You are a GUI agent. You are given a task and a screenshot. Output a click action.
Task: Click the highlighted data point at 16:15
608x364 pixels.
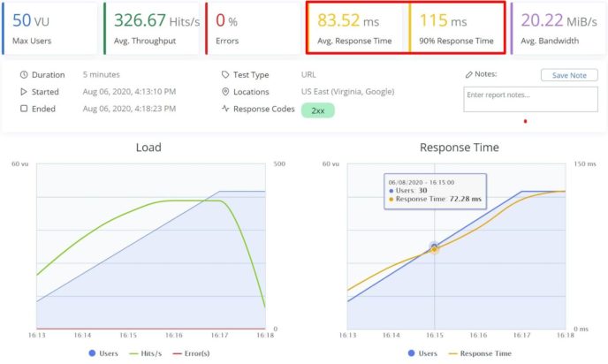tap(434, 247)
